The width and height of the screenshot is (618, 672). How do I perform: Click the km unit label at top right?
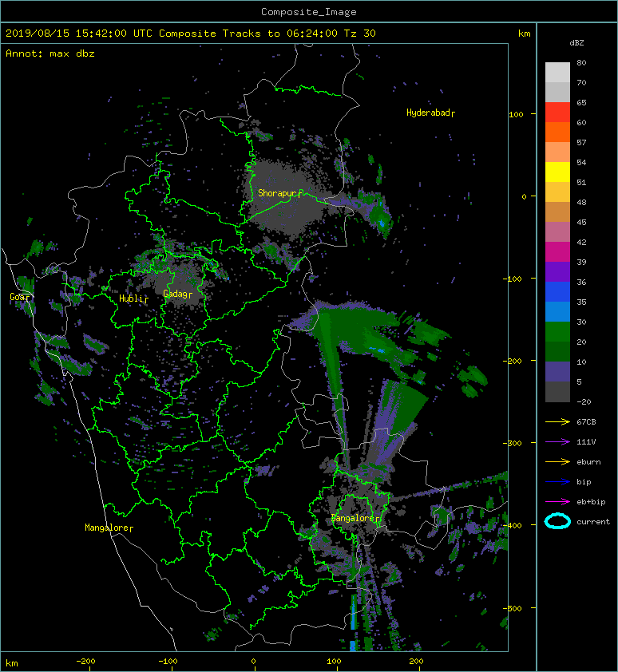[524, 34]
